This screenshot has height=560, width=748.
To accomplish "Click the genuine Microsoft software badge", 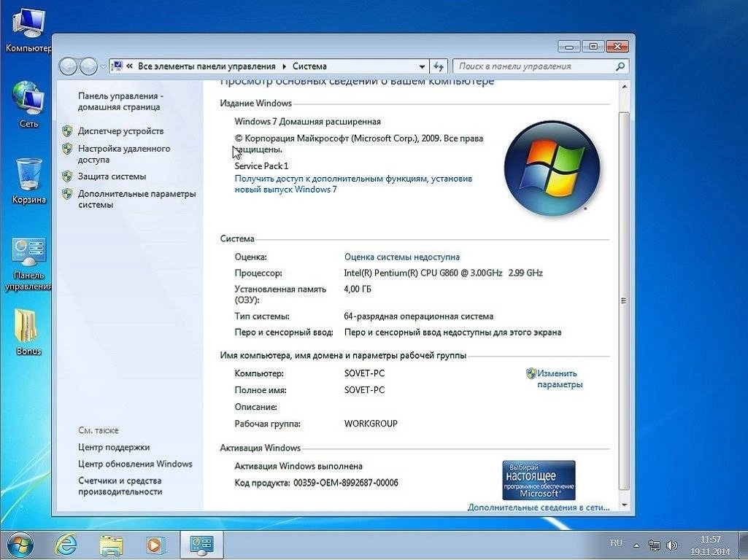I will (x=539, y=480).
